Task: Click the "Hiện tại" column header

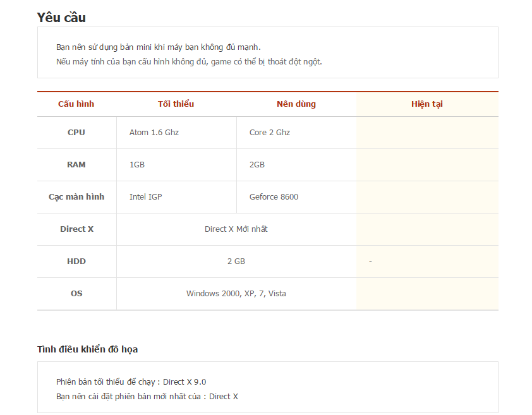Action: click(426, 104)
